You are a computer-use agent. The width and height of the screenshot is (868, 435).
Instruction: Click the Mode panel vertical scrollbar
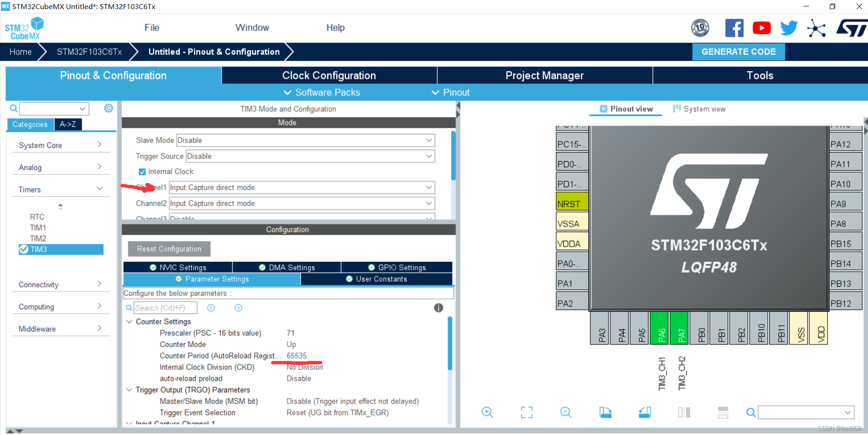pyautogui.click(x=453, y=156)
